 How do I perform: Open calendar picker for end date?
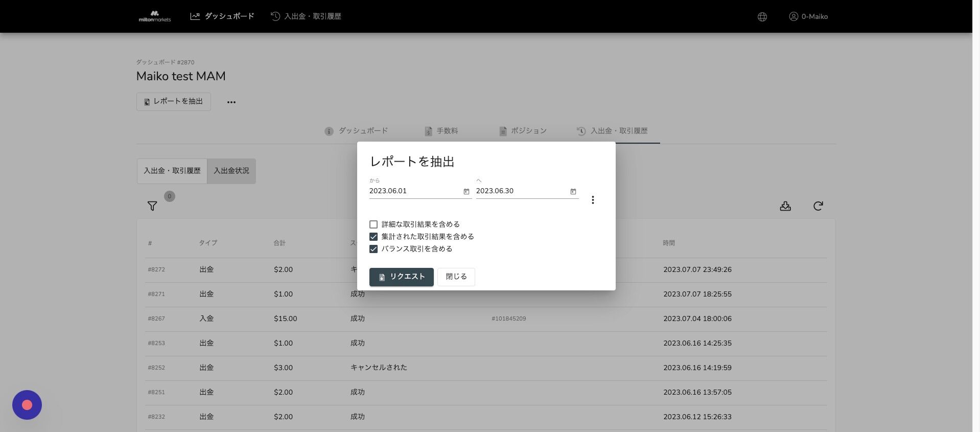pyautogui.click(x=573, y=192)
